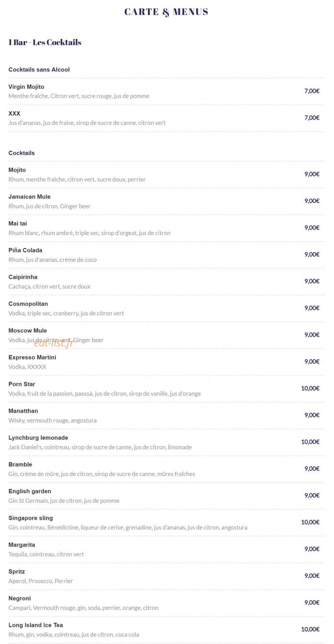Click the CARTE & MENUS page title
This screenshot has height=644, width=334.
pos(166,12)
